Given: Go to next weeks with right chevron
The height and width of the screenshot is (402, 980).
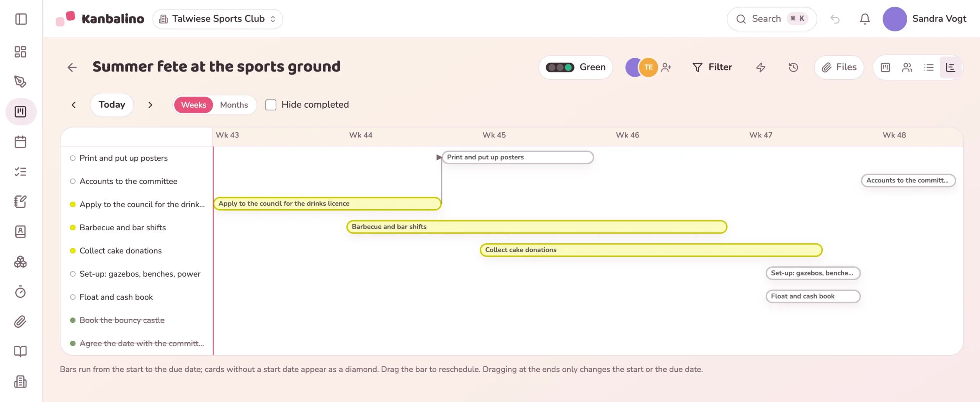Looking at the screenshot, I should point(150,105).
